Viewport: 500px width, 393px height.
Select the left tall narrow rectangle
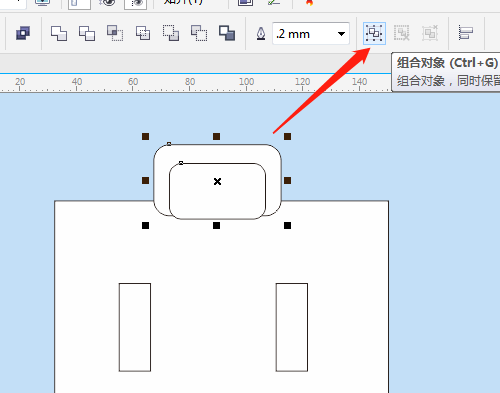click(x=135, y=327)
